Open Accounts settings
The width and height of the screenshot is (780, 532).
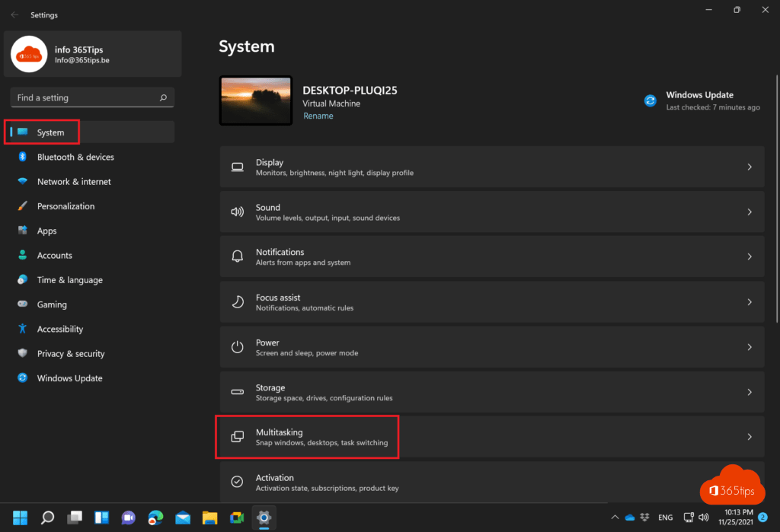click(92, 256)
